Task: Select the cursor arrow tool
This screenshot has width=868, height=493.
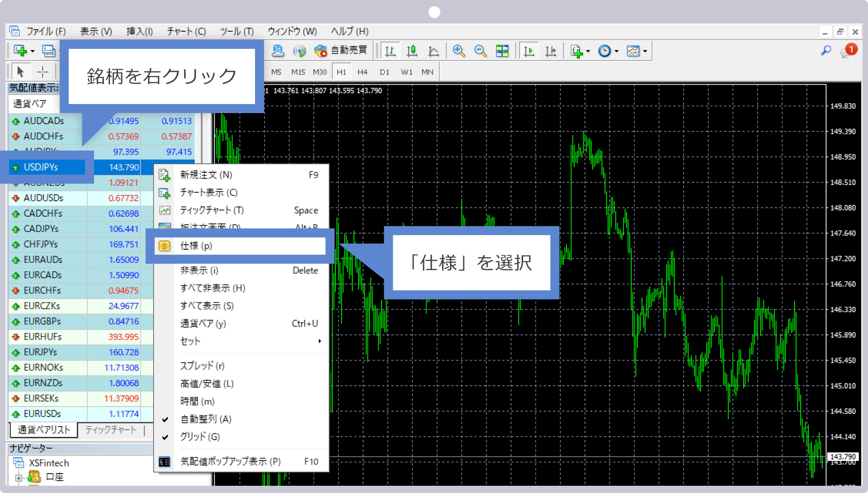Action: click(x=20, y=71)
